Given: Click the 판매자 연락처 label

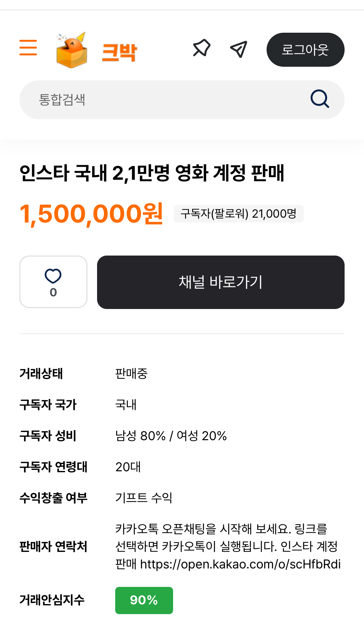Looking at the screenshot, I should [53, 546].
